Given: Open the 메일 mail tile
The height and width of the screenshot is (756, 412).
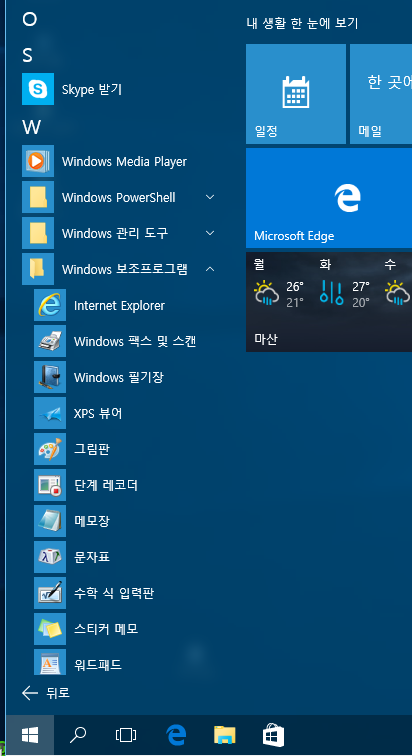Looking at the screenshot, I should pyautogui.click(x=381, y=94).
